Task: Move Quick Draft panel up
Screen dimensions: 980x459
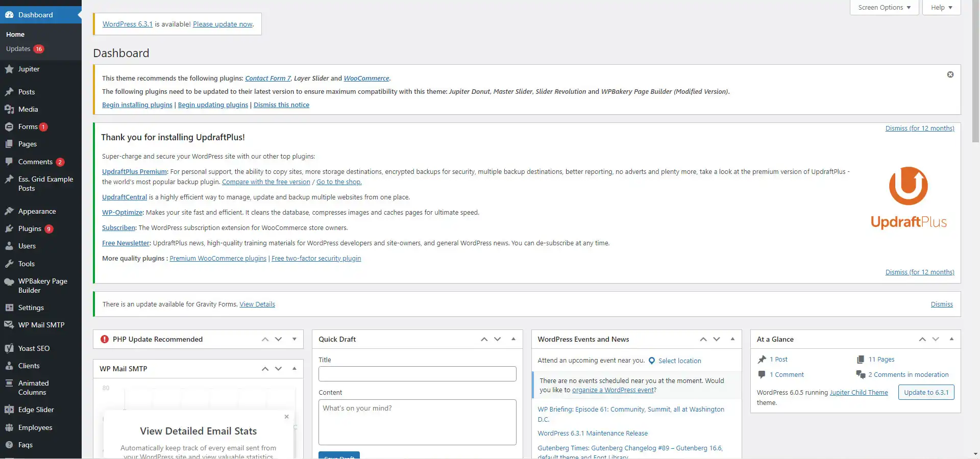Action: (484, 339)
